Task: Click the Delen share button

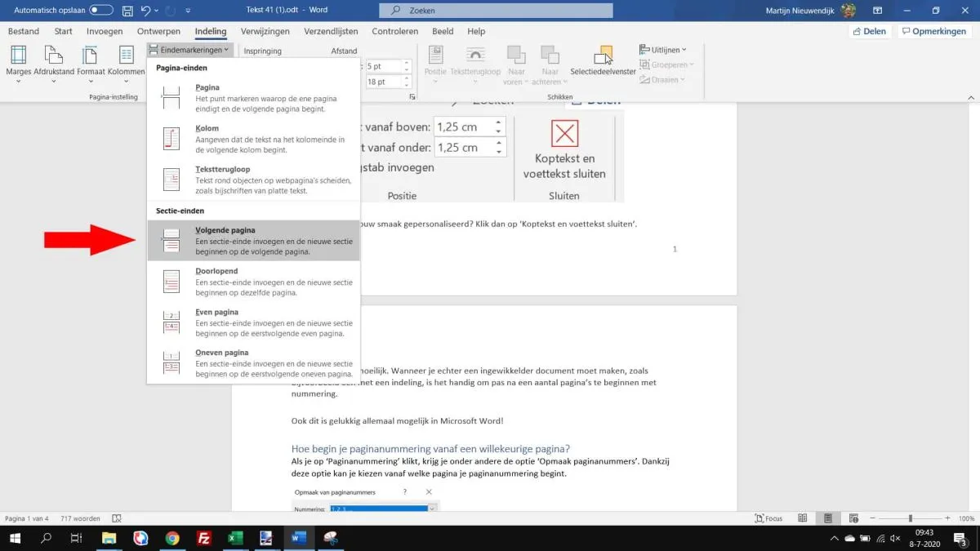Action: (x=871, y=32)
